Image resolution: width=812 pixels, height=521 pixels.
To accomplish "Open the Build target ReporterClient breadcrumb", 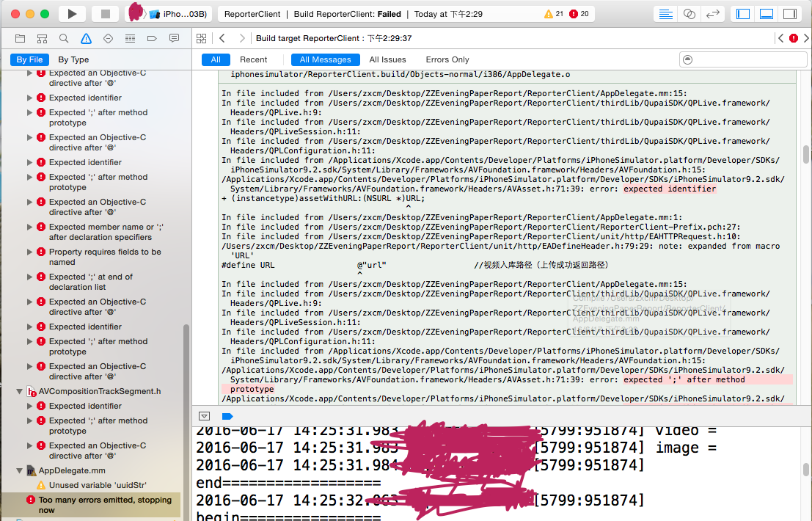I will [x=334, y=38].
